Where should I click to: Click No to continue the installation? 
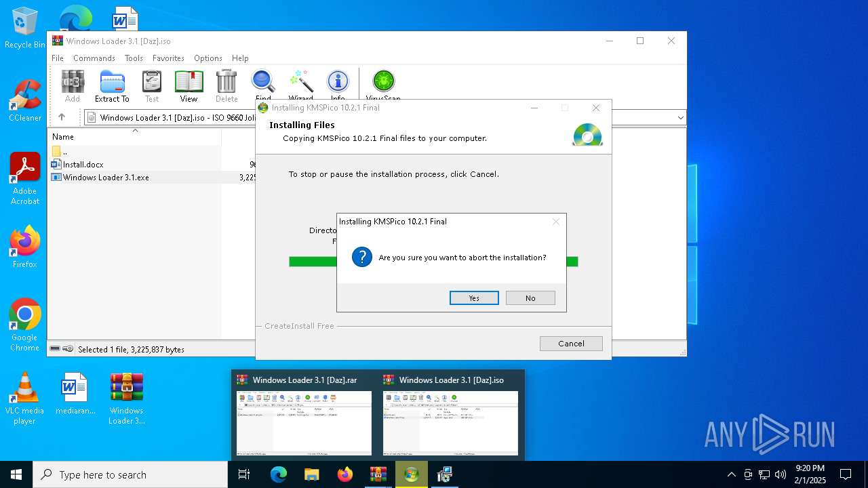coord(530,298)
